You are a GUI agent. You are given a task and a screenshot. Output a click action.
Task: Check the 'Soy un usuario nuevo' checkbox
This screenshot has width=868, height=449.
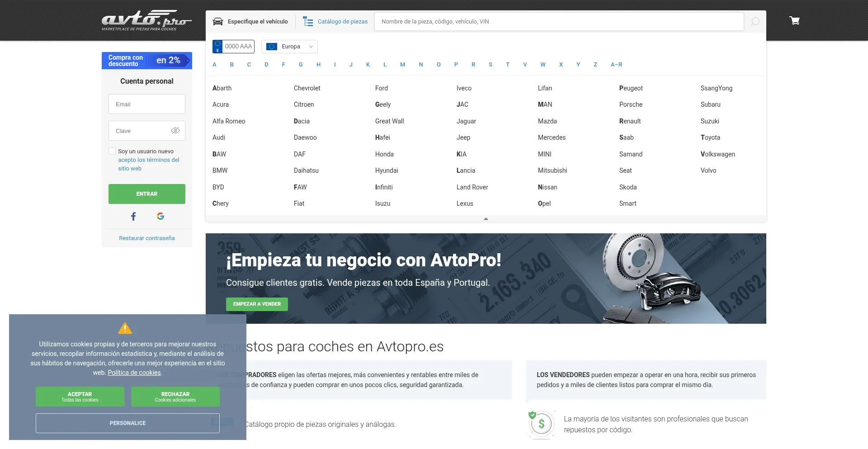click(112, 151)
